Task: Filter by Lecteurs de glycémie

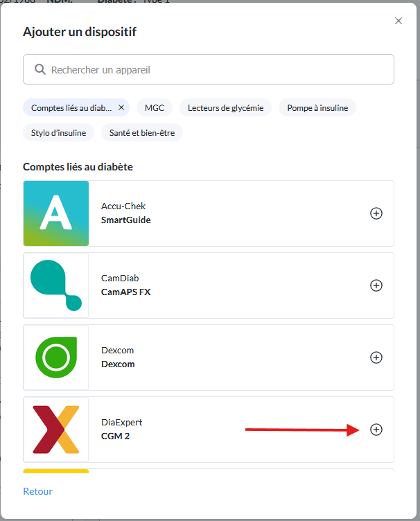Action: click(x=226, y=107)
